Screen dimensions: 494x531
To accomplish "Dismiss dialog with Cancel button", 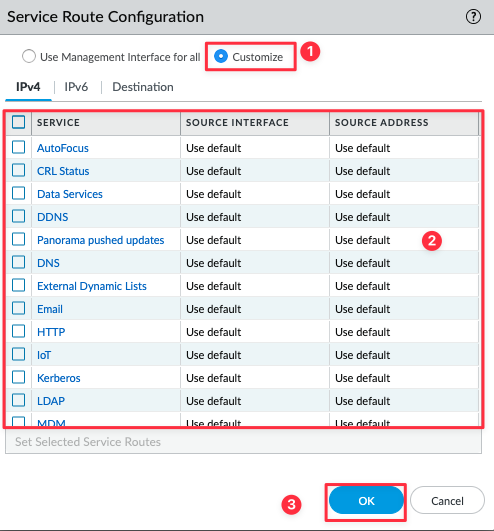I will pyautogui.click(x=447, y=501).
